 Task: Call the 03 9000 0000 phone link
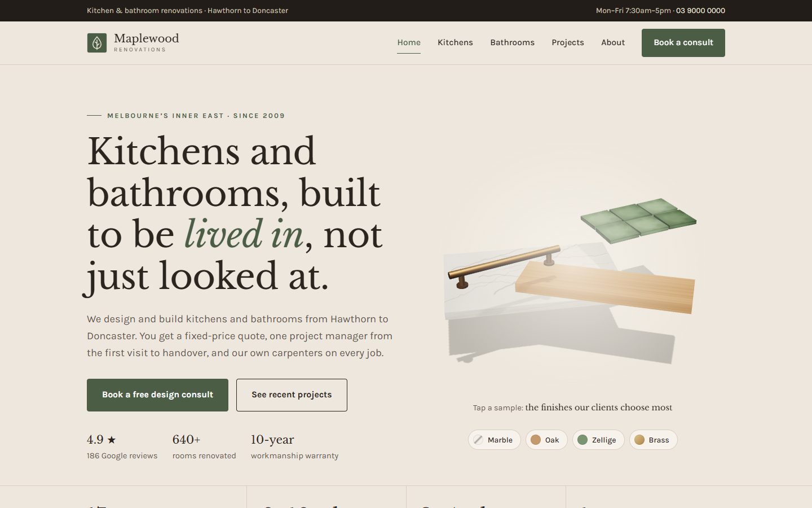tap(700, 11)
